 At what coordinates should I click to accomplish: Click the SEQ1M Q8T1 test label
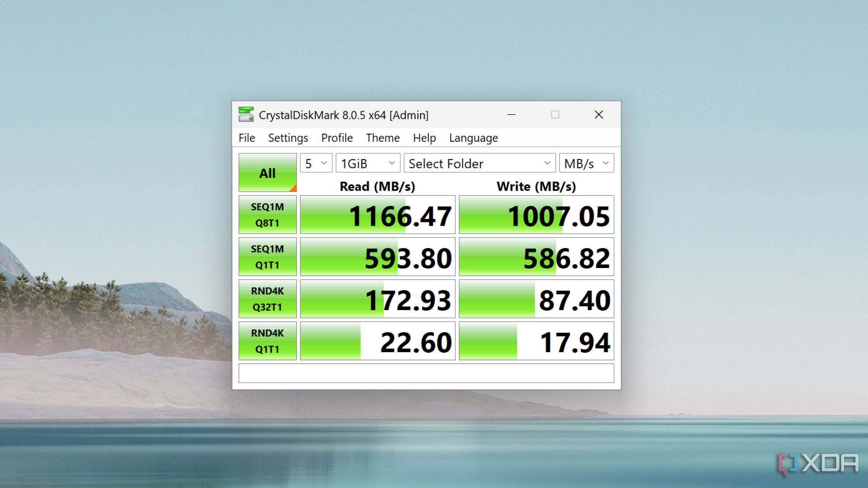coord(267,215)
